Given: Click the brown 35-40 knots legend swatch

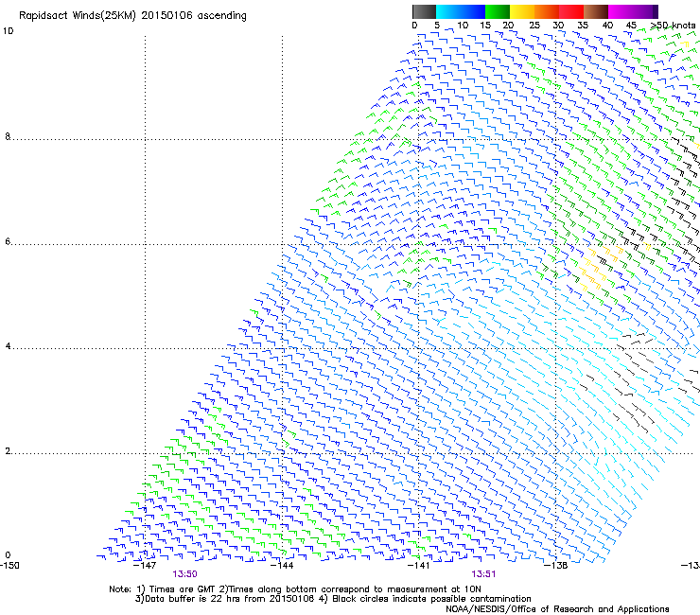Looking at the screenshot, I should click(x=596, y=11).
